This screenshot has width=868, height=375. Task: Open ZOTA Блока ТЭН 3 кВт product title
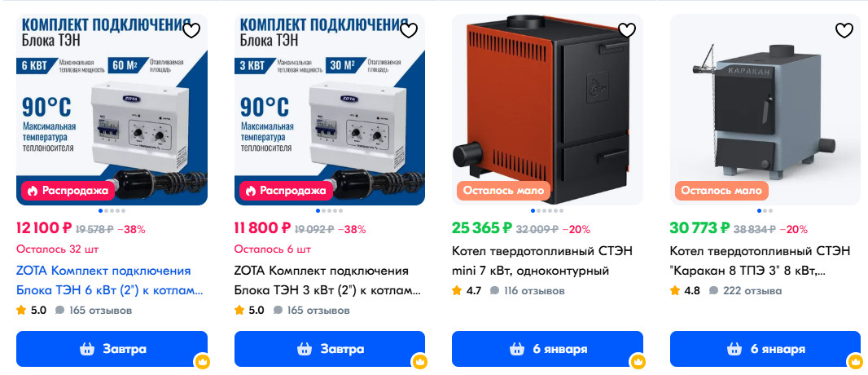327,280
